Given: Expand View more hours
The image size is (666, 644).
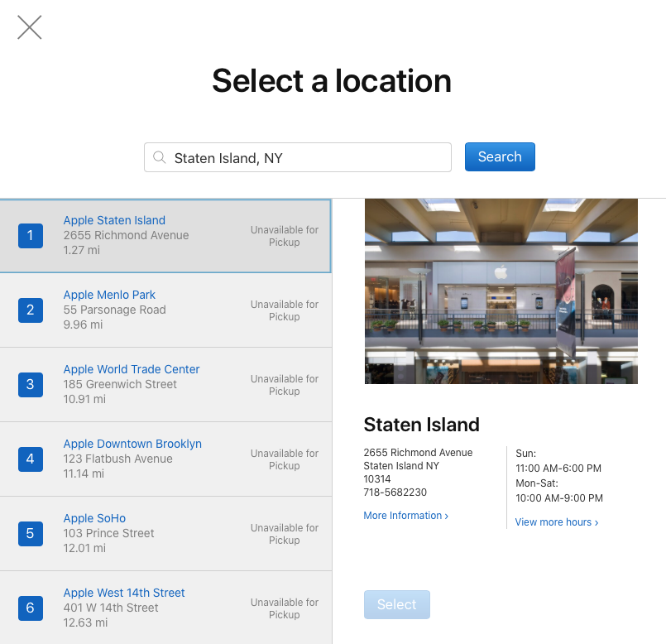Looking at the screenshot, I should (556, 522).
